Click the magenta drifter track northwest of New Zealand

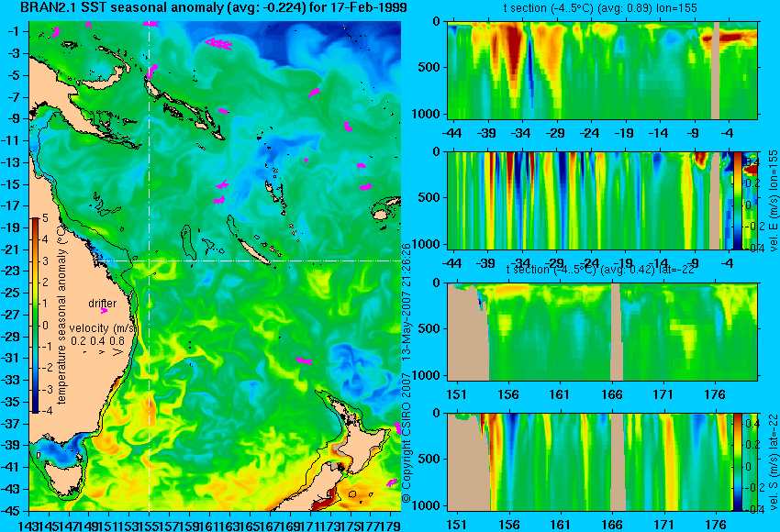pos(304,360)
